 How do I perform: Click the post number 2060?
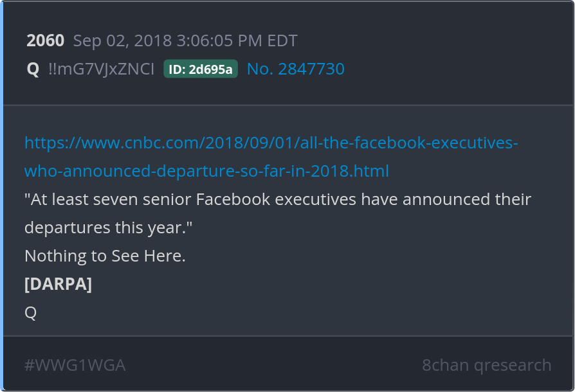45,41
